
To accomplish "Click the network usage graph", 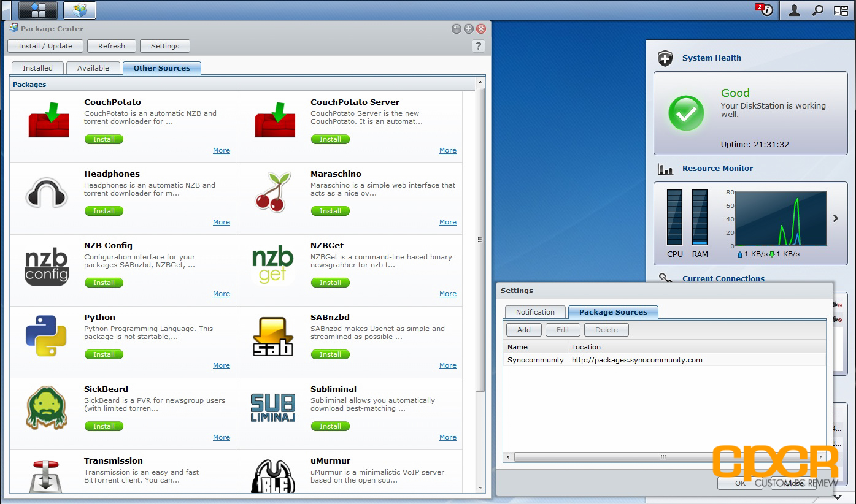I will (781, 218).
